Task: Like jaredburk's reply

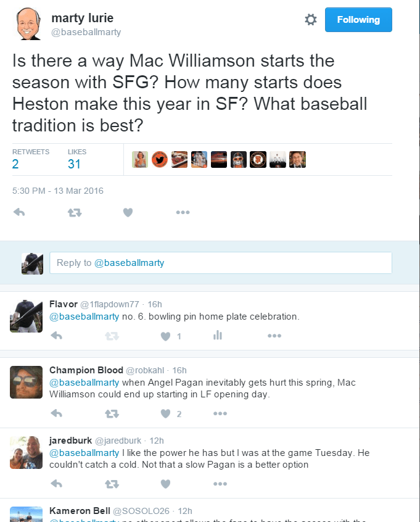Action: click(x=165, y=484)
